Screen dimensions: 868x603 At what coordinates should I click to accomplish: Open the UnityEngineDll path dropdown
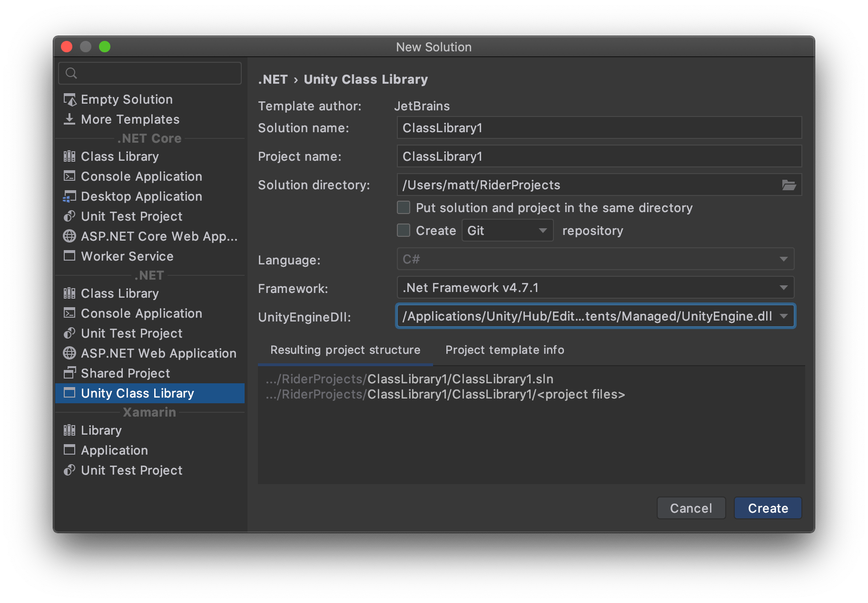tap(783, 316)
